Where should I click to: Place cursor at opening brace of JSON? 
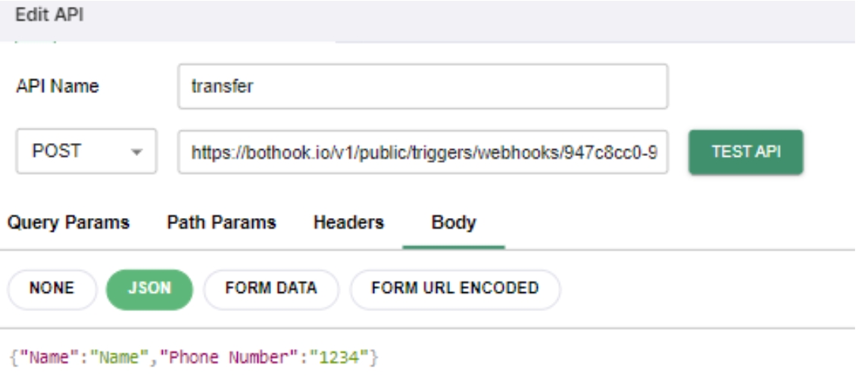[x=12, y=356]
